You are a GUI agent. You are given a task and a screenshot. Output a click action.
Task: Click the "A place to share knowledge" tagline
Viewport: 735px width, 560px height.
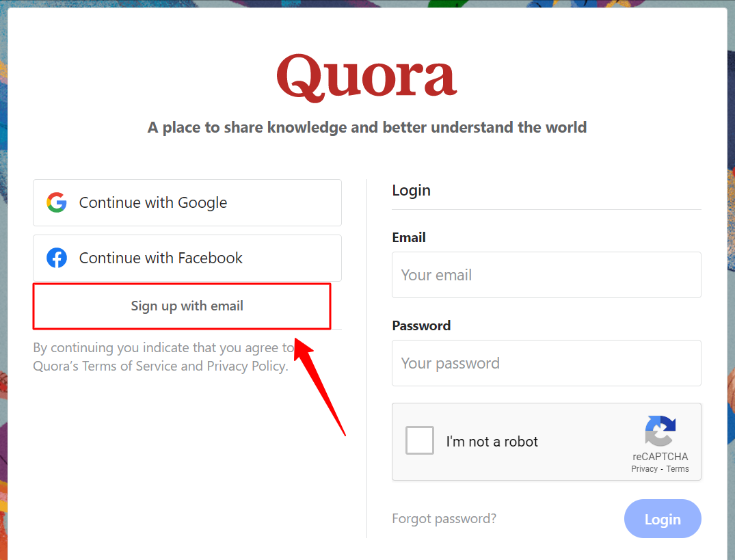367,127
